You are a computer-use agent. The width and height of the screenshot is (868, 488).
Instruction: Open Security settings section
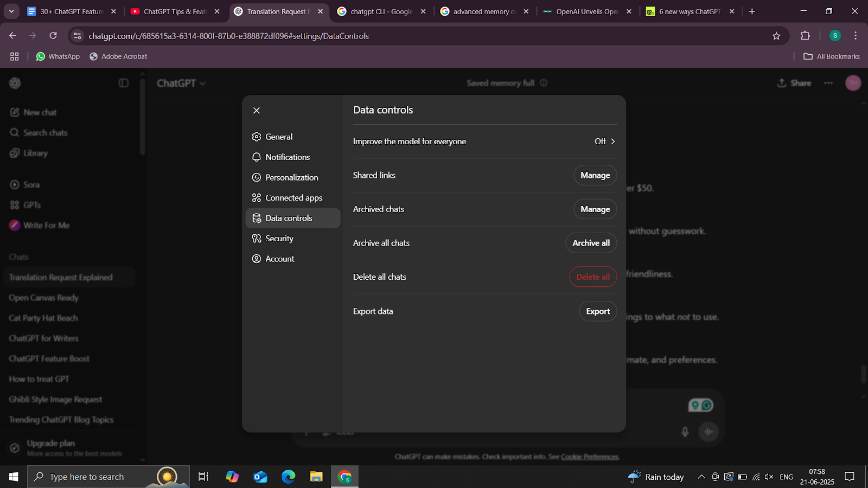(x=292, y=238)
